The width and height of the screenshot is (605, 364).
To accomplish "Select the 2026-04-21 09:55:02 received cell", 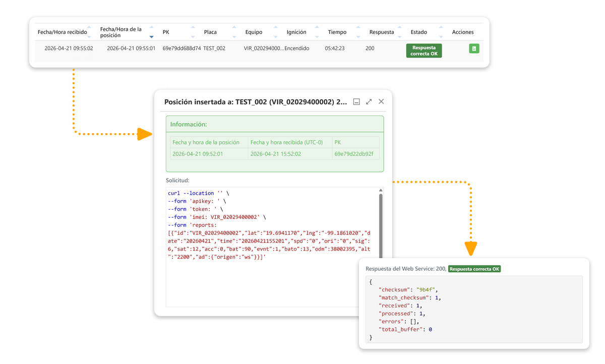I will (x=69, y=48).
